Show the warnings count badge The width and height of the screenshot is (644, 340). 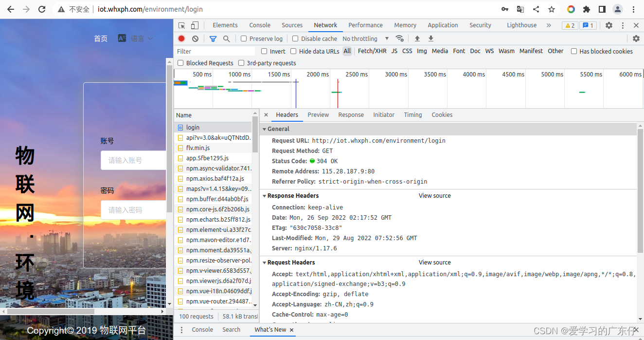570,25
